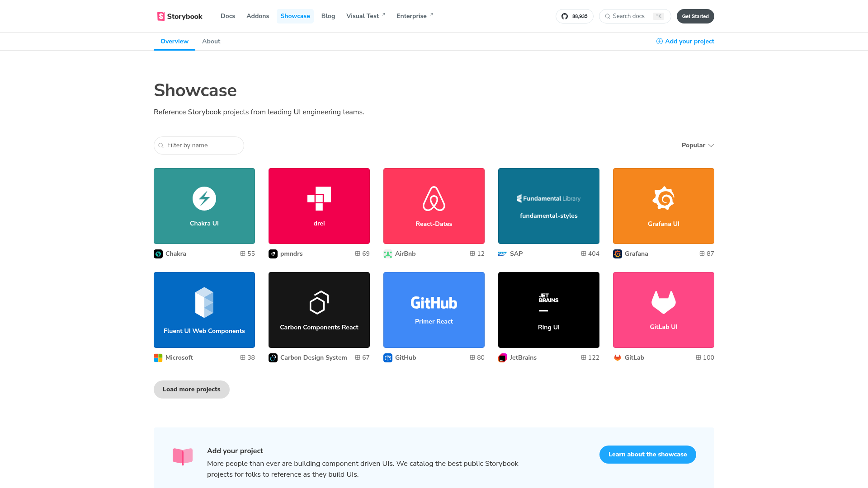868x488 pixels.
Task: Open Addons in the top navigation
Action: [x=258, y=16]
